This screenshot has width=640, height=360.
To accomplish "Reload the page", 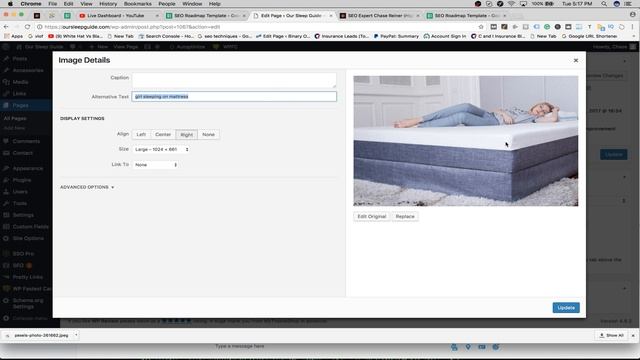I will 27,27.
